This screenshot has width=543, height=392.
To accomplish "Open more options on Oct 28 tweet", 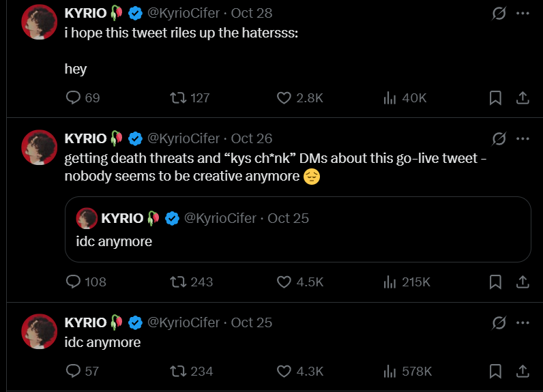I will coord(523,13).
